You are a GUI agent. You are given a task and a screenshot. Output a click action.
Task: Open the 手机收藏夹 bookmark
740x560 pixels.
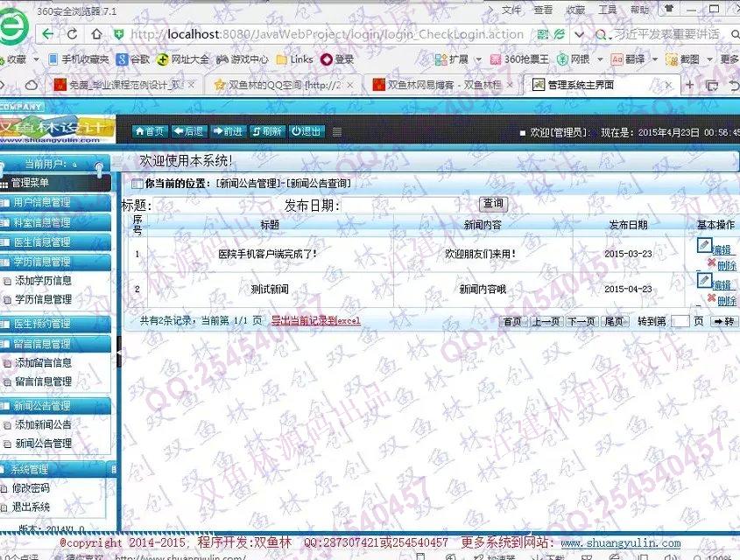point(78,59)
